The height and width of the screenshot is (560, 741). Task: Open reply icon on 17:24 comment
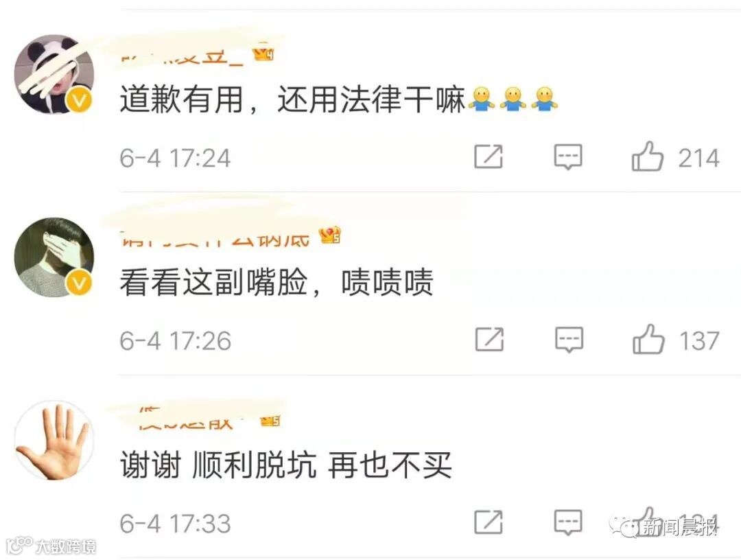[568, 157]
